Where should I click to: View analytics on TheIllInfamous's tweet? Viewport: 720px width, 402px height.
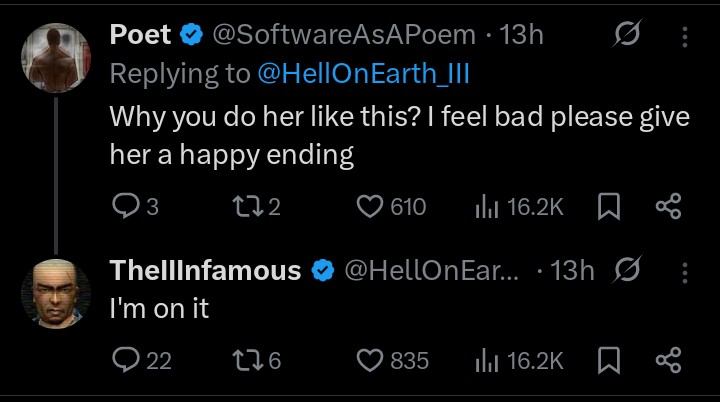[x=486, y=360]
